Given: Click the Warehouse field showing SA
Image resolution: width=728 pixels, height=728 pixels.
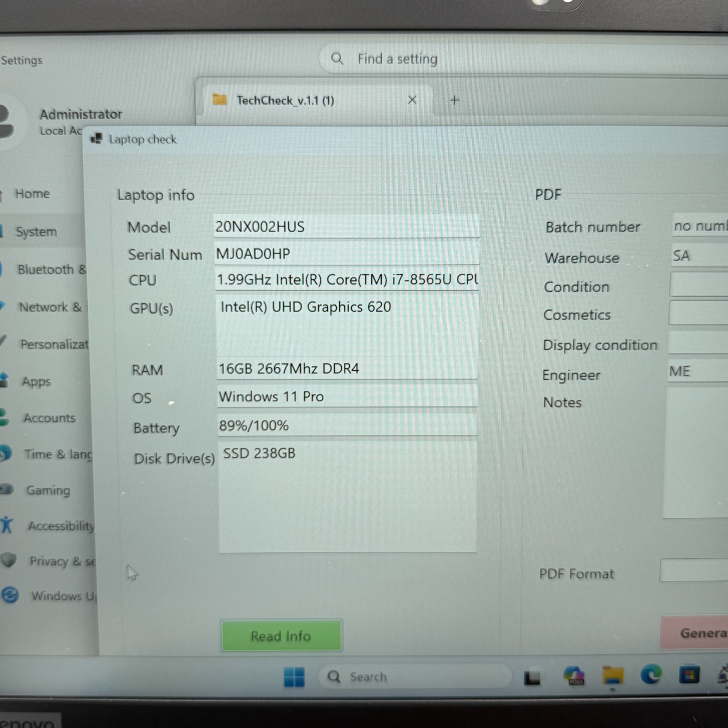Looking at the screenshot, I should coord(700,255).
